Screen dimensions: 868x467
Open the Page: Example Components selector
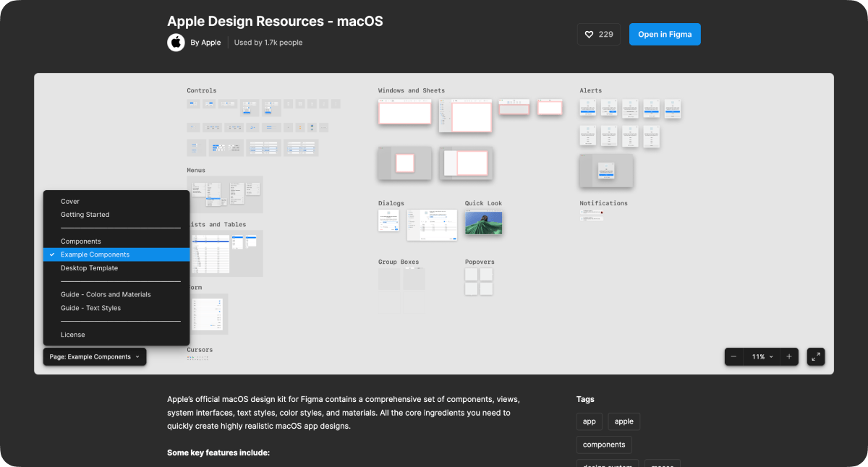click(95, 356)
